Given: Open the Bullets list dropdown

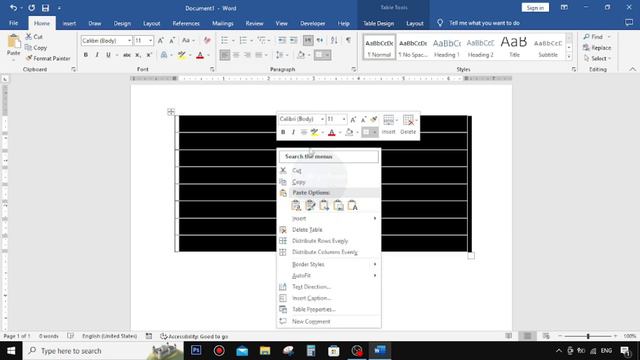Looking at the screenshot, I should point(233,40).
